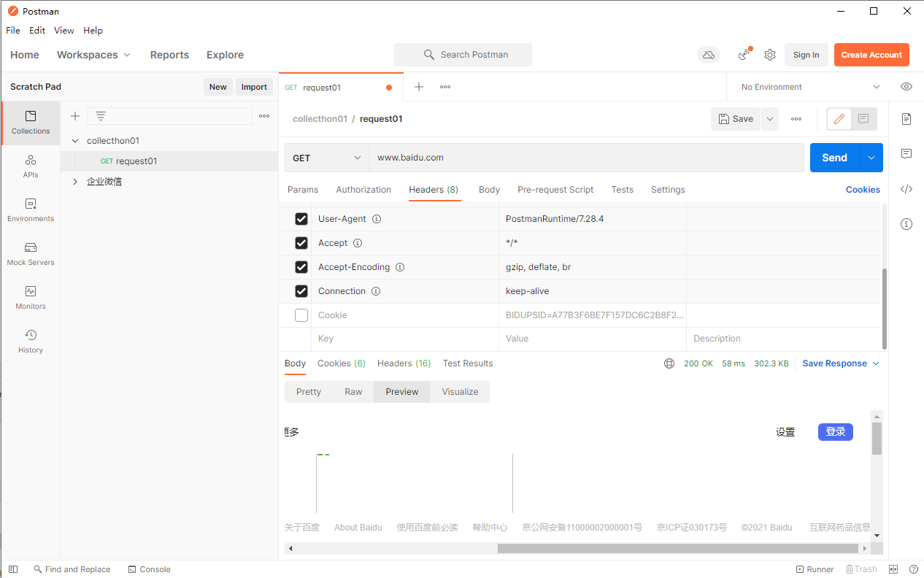Open the documentation icon in right sidebar

(x=906, y=119)
